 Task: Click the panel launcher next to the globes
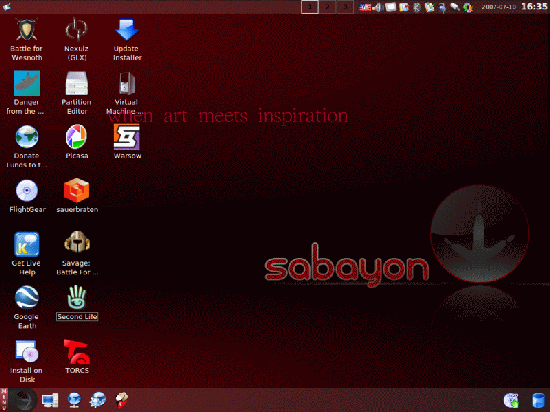point(122,400)
